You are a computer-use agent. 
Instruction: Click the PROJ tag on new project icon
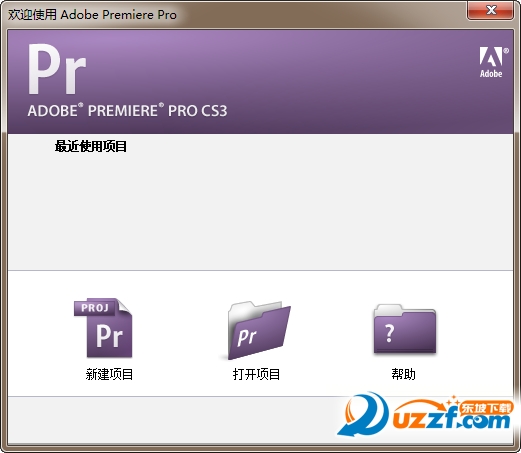pyautogui.click(x=95, y=308)
